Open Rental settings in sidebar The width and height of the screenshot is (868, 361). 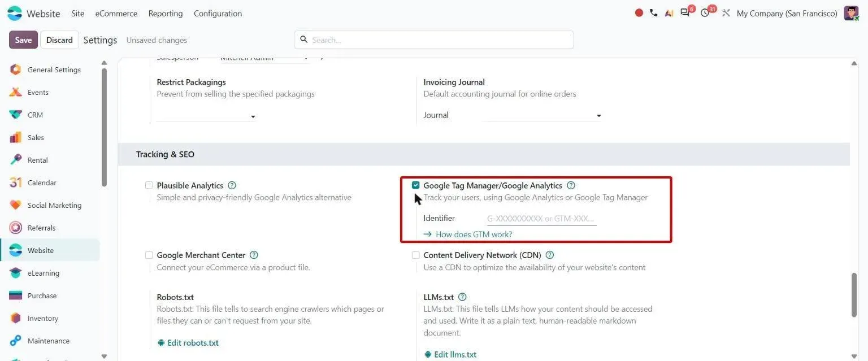(x=38, y=160)
